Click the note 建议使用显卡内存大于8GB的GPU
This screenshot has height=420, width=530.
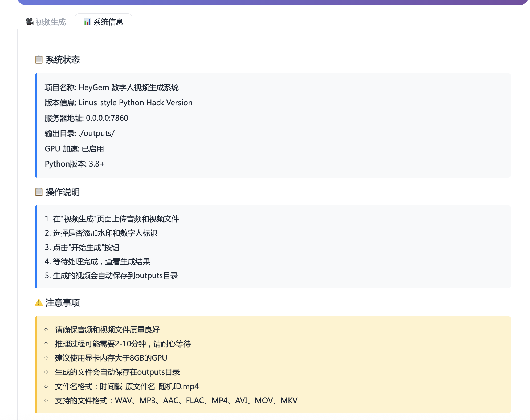pyautogui.click(x=111, y=358)
